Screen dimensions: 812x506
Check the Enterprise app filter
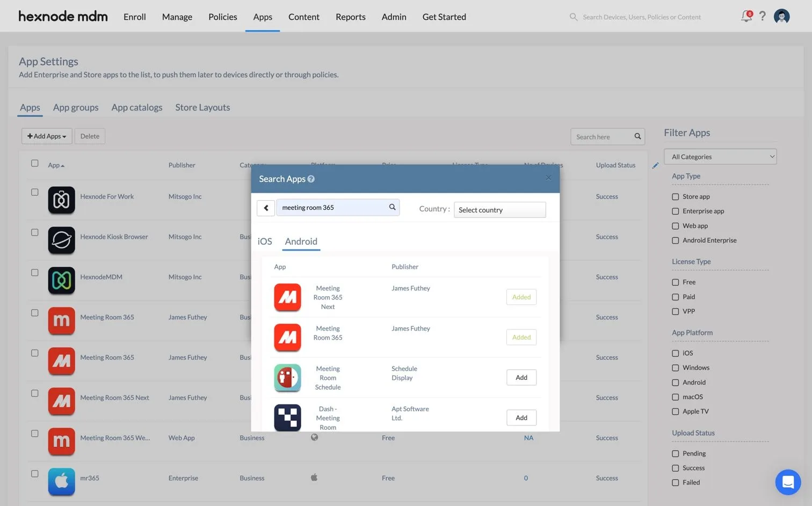click(x=676, y=211)
